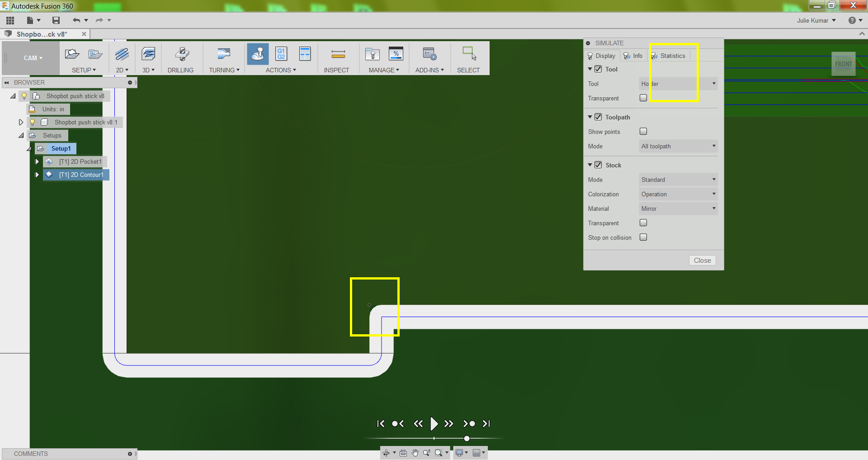The width and height of the screenshot is (868, 460).
Task: Click the New Folder setup icon
Action: tap(95, 54)
